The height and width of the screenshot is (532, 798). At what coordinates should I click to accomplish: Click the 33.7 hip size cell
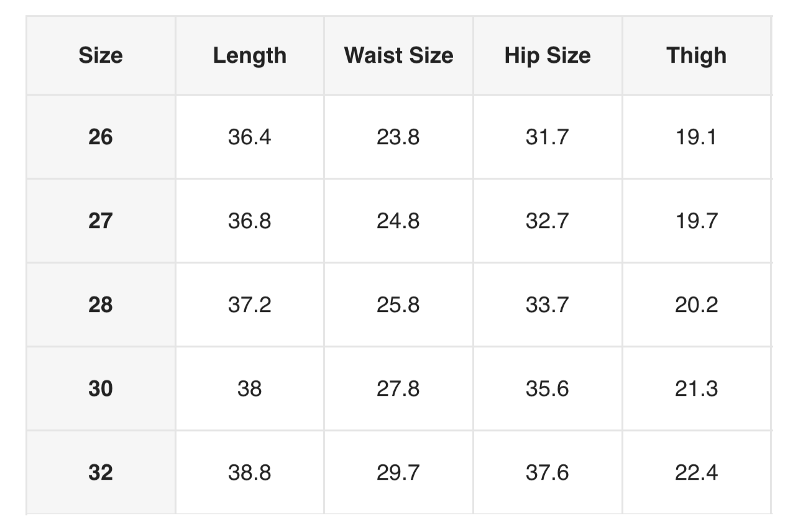coord(547,305)
